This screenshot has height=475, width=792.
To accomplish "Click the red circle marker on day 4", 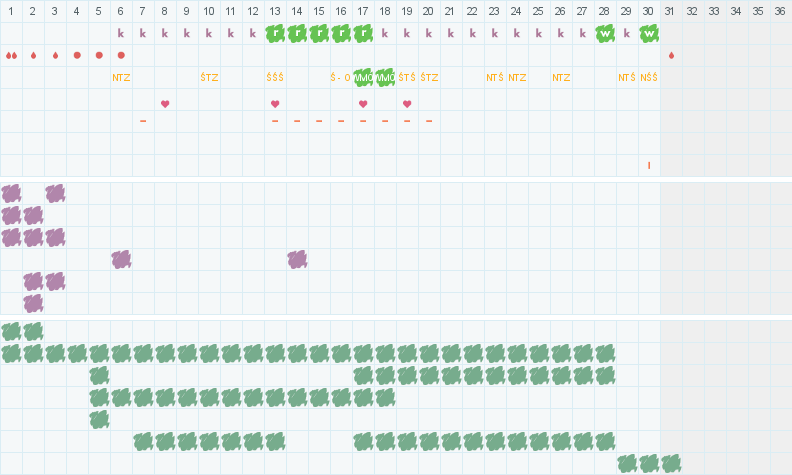I will pos(77,55).
